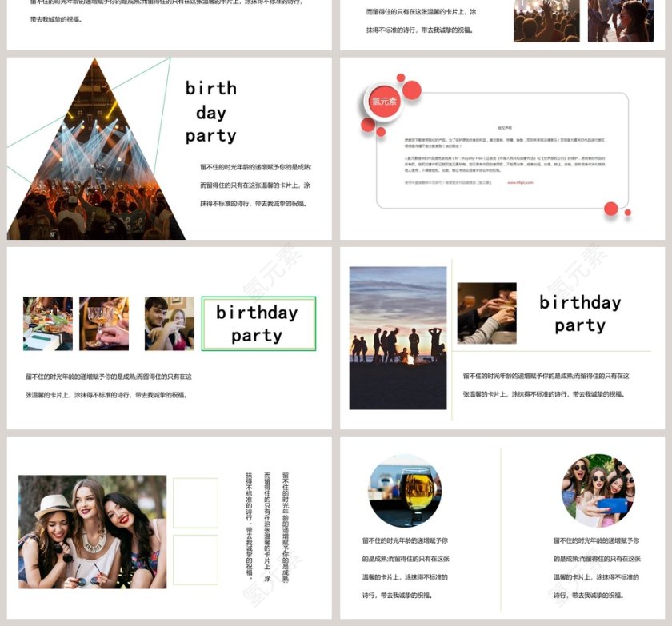
Task: Click the large red circle at card bottom-right
Action: point(611,209)
